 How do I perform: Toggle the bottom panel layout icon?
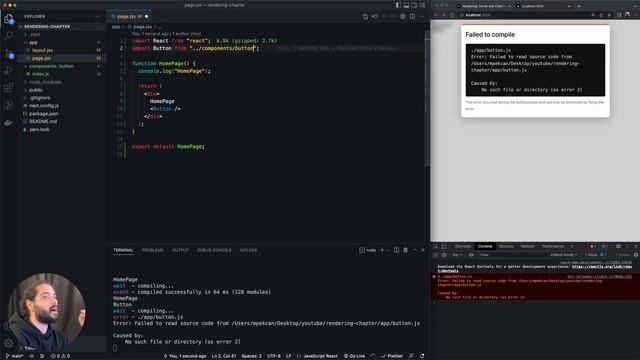point(407,5)
